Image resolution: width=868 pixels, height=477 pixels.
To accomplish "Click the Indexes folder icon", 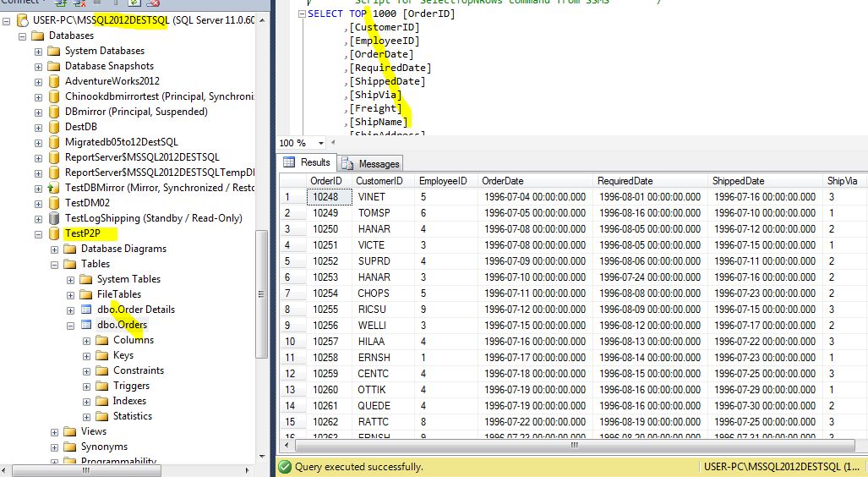I will coord(102,401).
